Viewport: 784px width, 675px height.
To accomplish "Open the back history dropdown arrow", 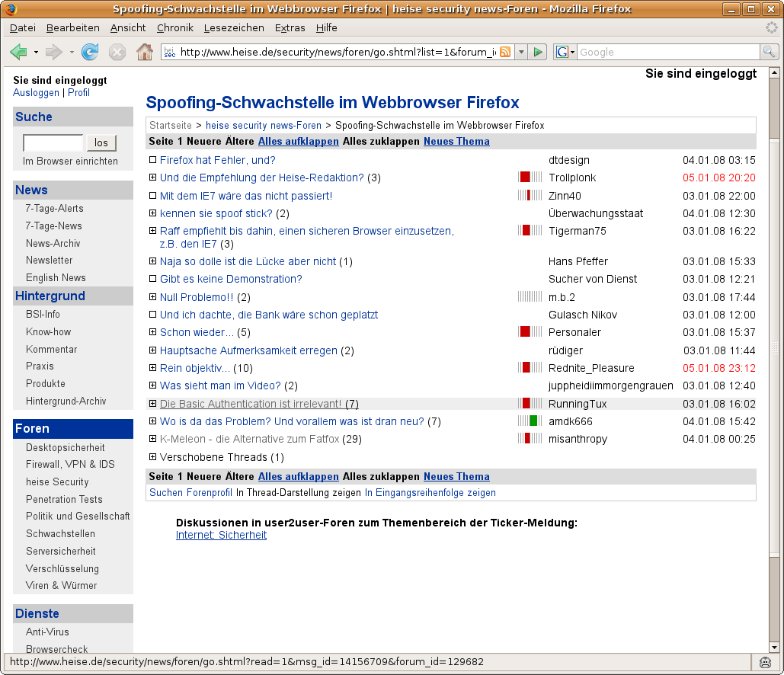I will coord(36,52).
